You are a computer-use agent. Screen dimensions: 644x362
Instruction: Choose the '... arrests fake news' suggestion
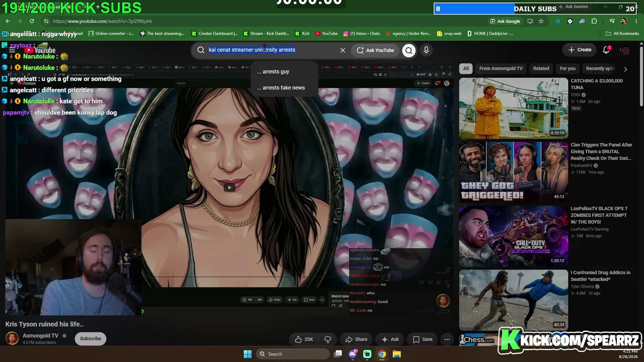(x=284, y=87)
